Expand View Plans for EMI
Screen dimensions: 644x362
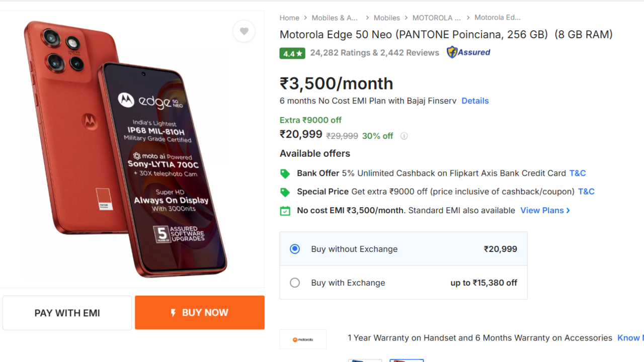(545, 210)
